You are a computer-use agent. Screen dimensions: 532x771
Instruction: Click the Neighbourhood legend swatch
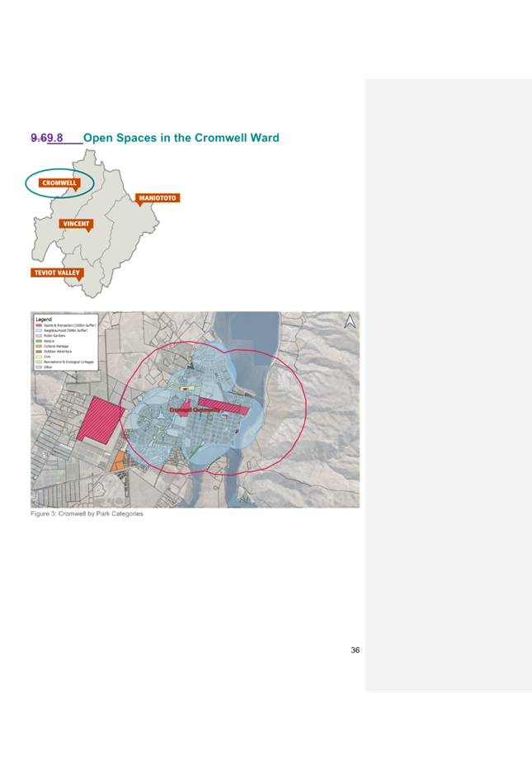pos(39,330)
